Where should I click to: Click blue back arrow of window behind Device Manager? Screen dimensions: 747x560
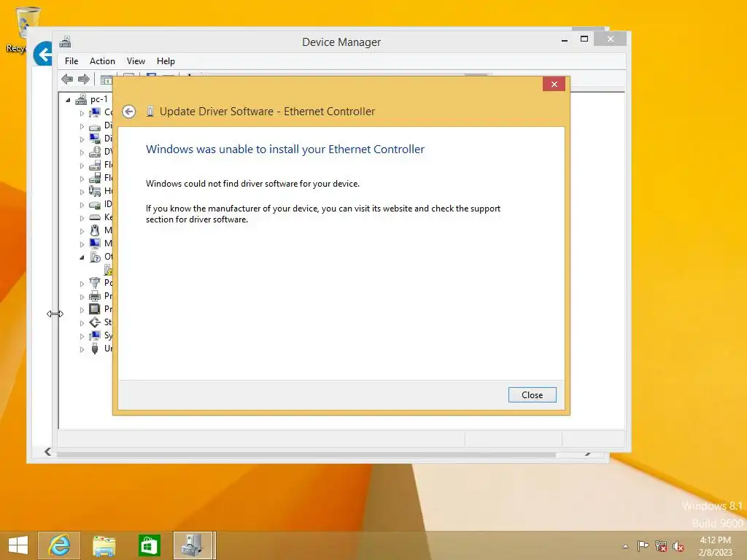click(43, 54)
